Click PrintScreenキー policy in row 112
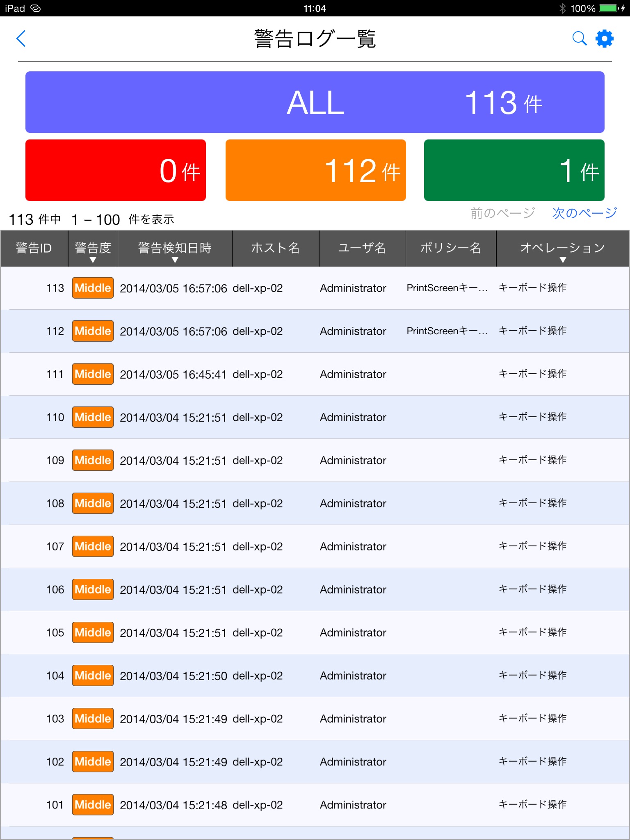 (447, 331)
